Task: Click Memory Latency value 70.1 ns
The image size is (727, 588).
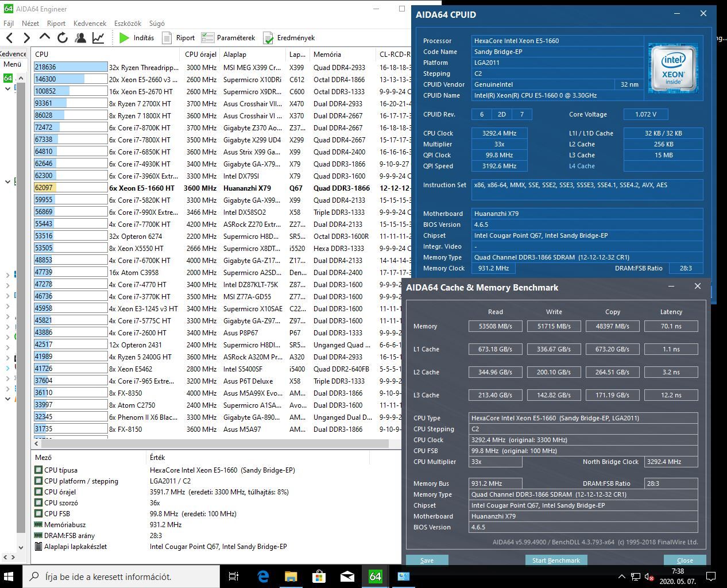Action: [671, 326]
